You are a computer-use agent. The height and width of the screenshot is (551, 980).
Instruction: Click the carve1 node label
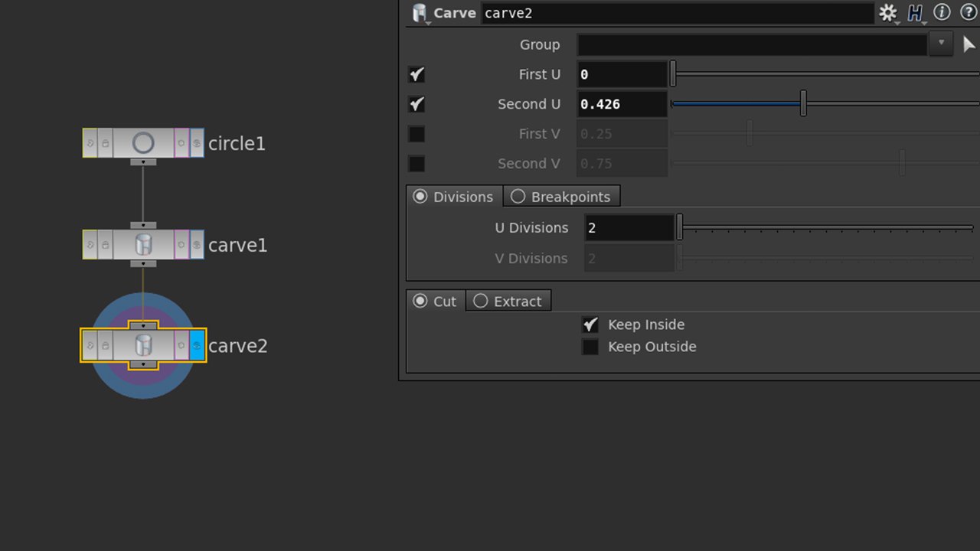[x=238, y=245]
